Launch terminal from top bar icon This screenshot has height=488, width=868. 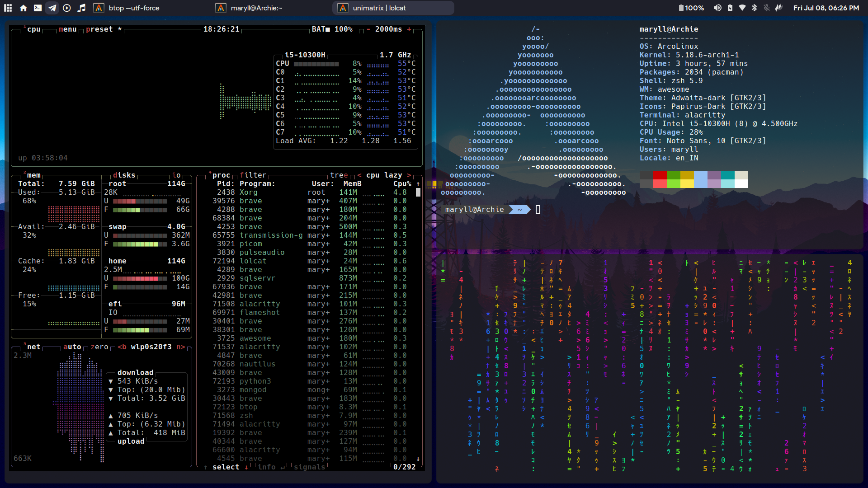[x=38, y=8]
